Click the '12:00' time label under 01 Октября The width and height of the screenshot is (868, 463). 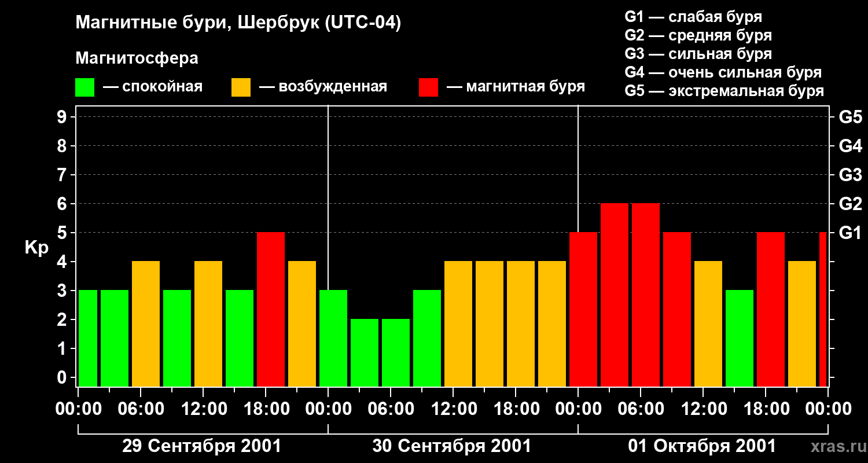tap(703, 409)
